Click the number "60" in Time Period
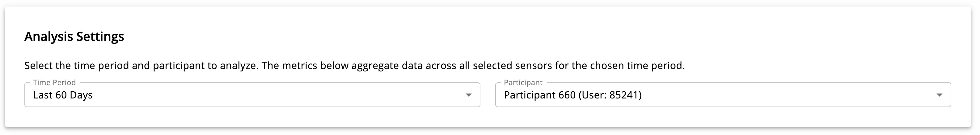 click(61, 95)
